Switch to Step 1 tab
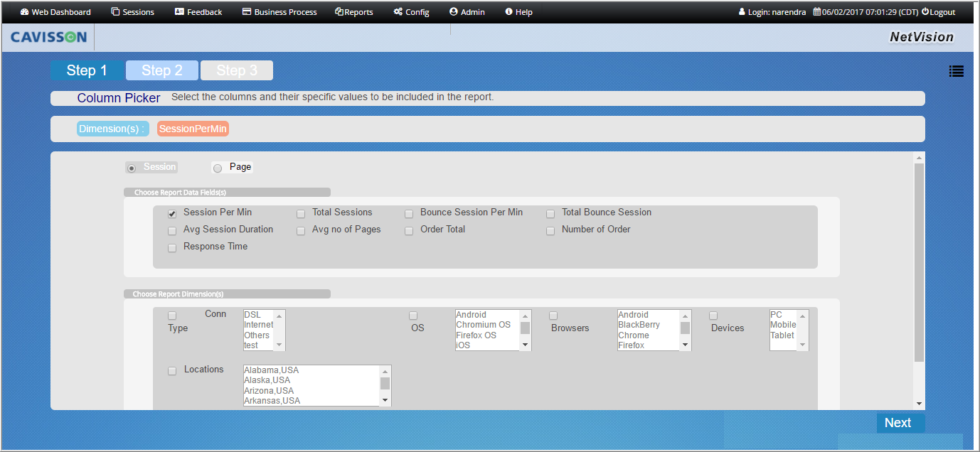This screenshot has height=452, width=980. (x=87, y=70)
